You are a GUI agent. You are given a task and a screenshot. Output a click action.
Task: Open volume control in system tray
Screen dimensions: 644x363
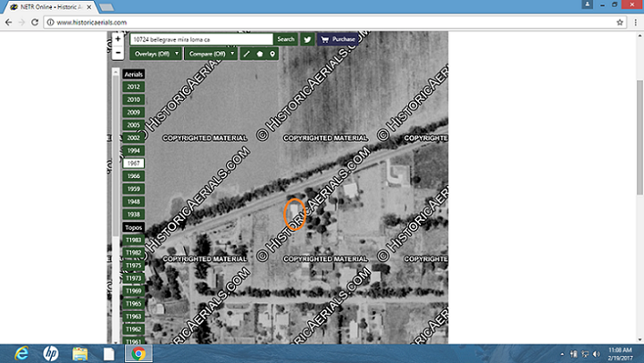597,353
